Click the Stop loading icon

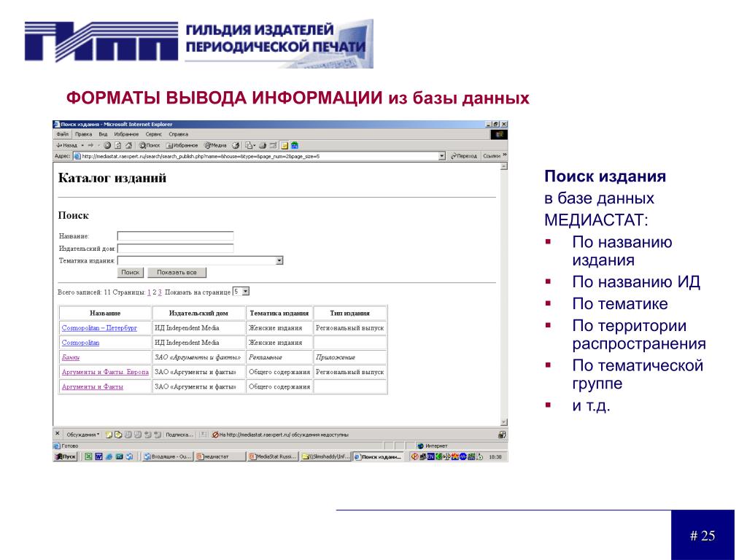point(107,145)
